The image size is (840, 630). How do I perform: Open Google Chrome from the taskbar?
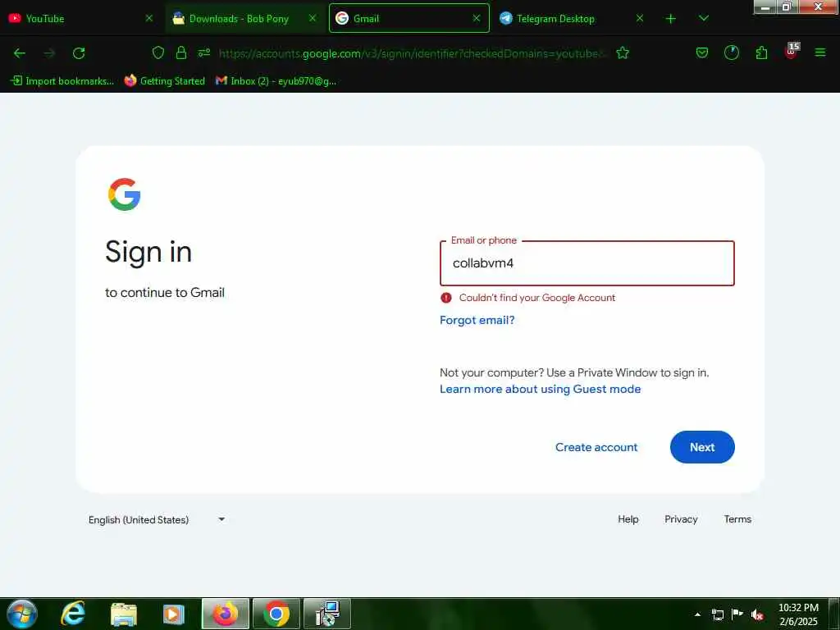click(x=276, y=614)
